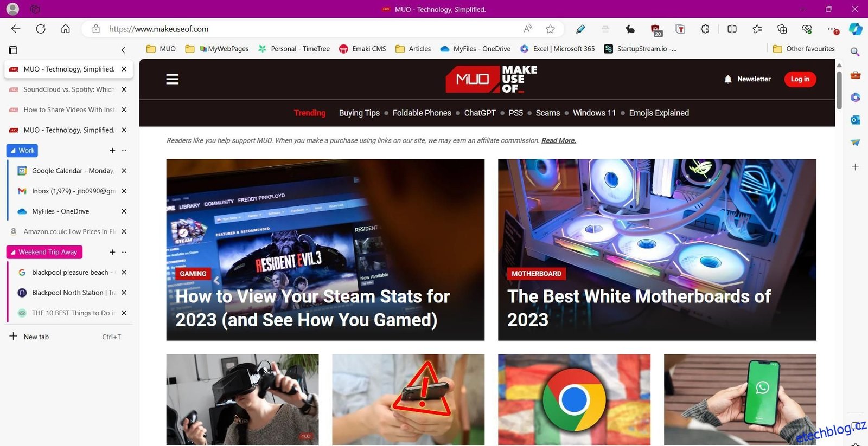Add a new tab to Work group
Image resolution: width=868 pixels, height=446 pixels.
tap(112, 151)
